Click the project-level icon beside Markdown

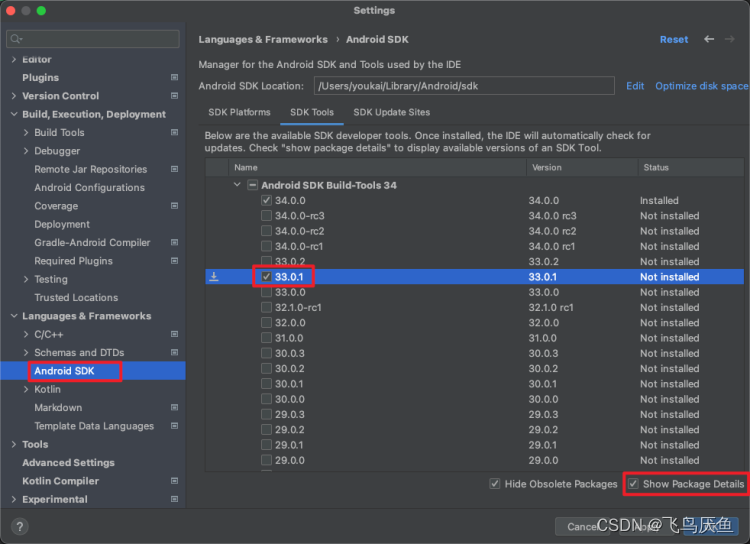click(175, 408)
